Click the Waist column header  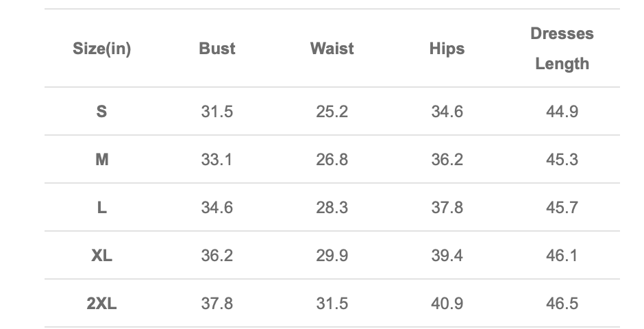pos(332,49)
